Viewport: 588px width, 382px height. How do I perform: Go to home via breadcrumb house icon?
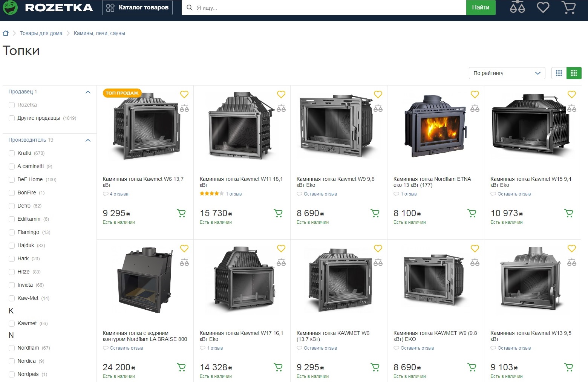coord(6,33)
